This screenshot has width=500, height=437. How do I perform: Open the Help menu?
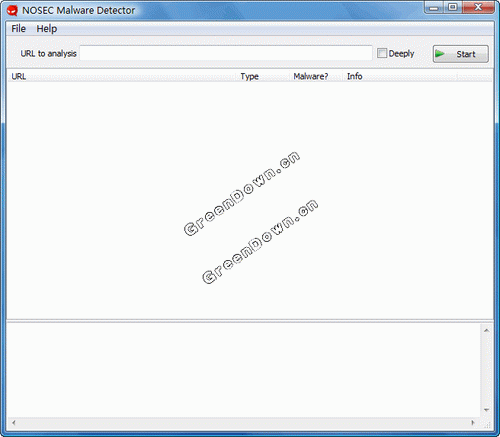point(47,29)
